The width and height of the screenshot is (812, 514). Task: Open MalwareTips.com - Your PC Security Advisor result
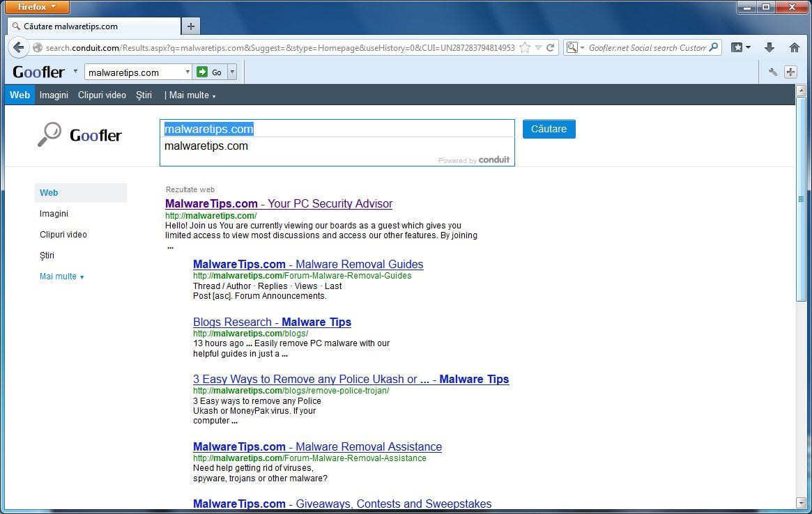coord(279,203)
